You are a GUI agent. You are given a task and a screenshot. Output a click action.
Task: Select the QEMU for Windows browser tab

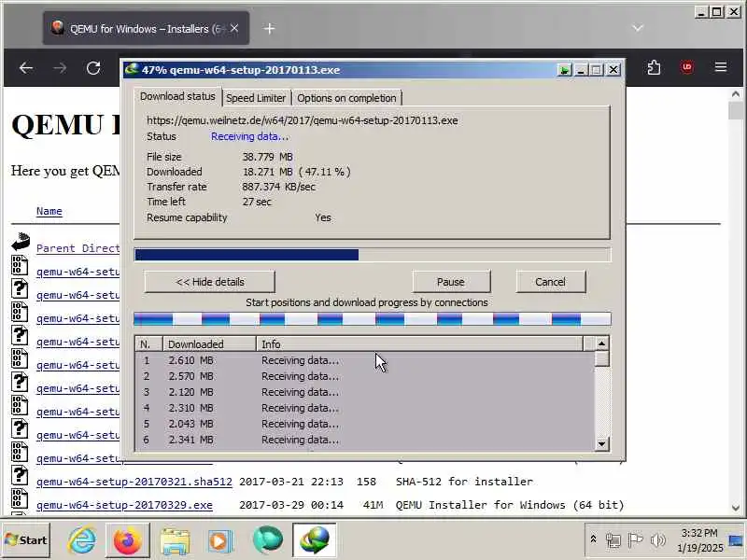[x=146, y=29]
